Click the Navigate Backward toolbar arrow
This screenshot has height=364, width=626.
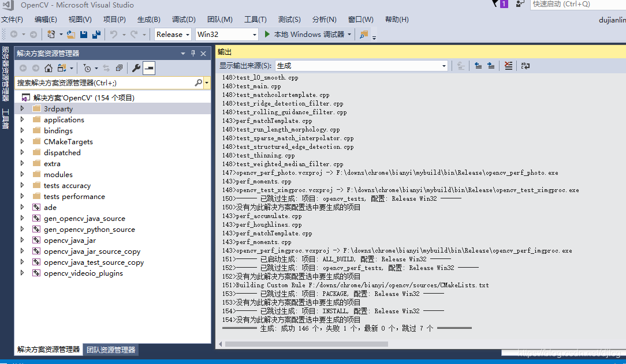point(14,35)
